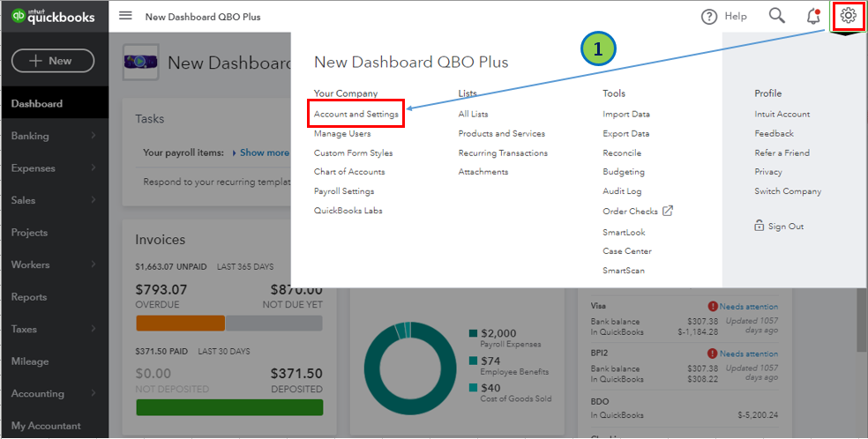Select Export Data tool
868x439 pixels.
point(626,133)
